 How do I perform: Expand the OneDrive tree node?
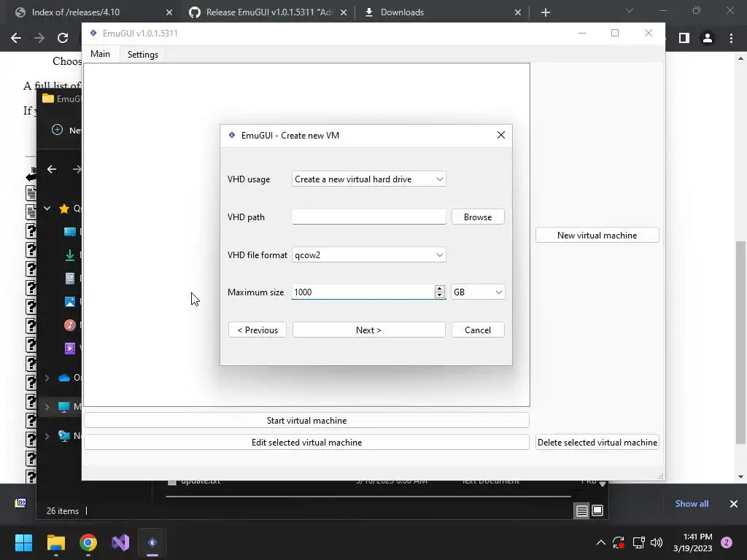pos(47,378)
